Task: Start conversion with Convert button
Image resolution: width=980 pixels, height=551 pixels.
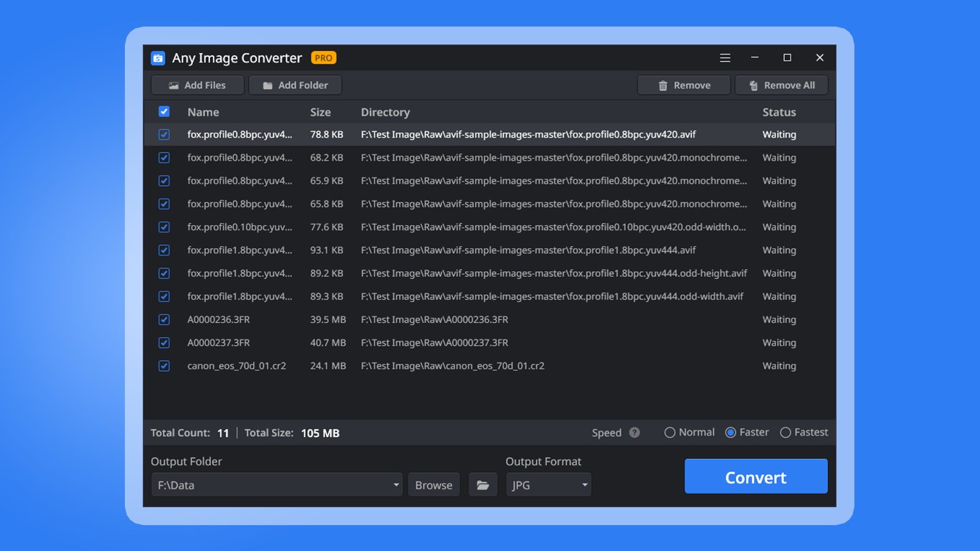Action: 756,477
